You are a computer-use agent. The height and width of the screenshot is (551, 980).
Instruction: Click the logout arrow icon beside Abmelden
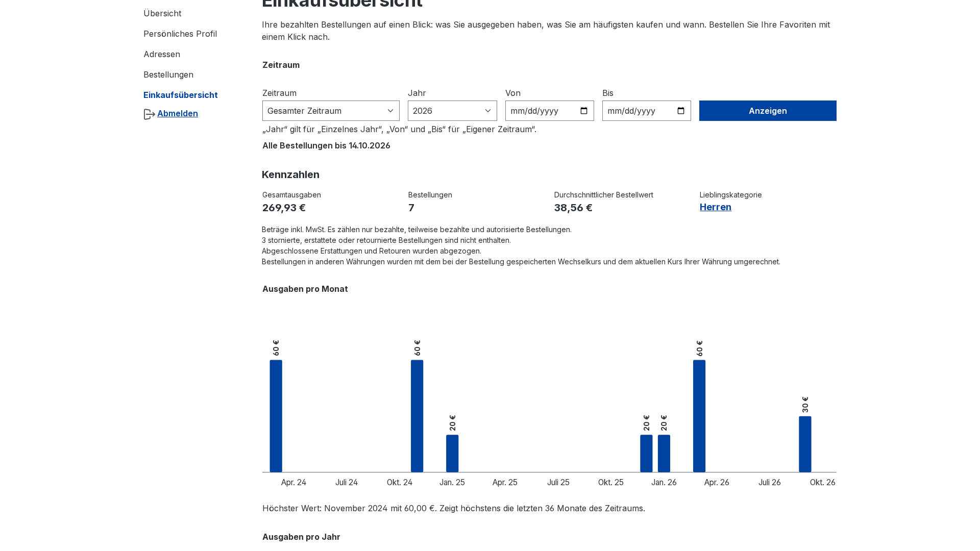pos(150,114)
